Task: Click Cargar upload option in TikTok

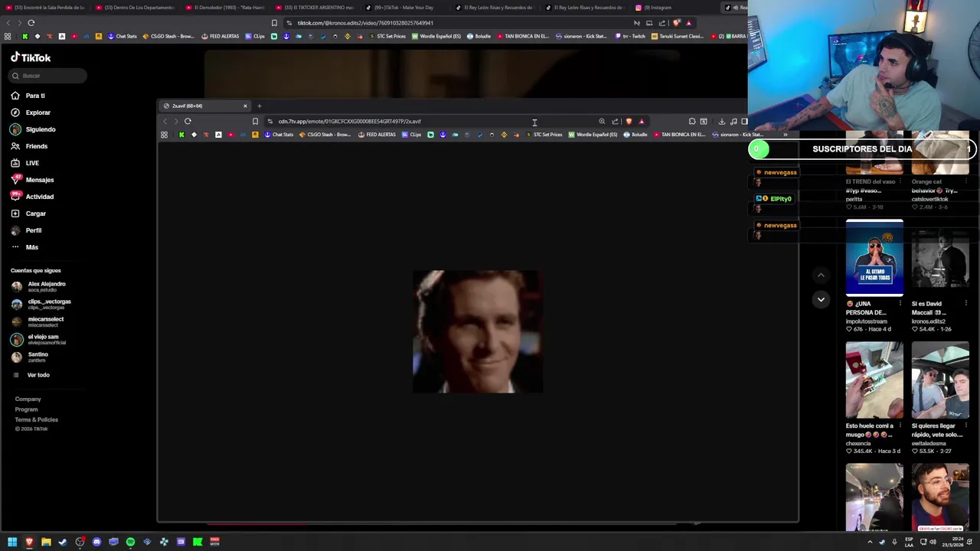Action: coord(28,214)
